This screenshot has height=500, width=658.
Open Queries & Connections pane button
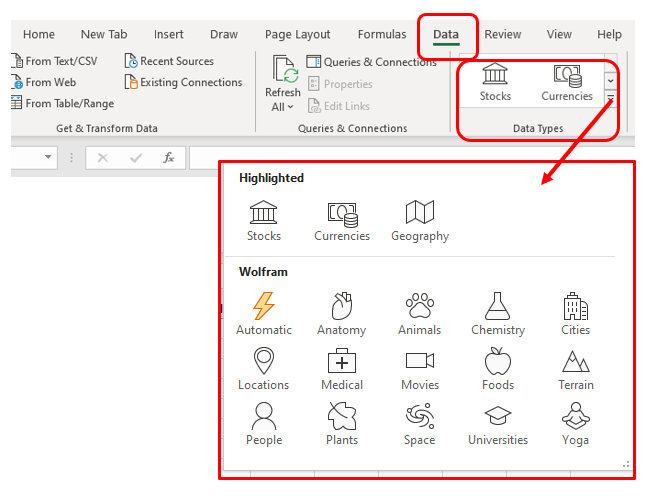coord(372,62)
